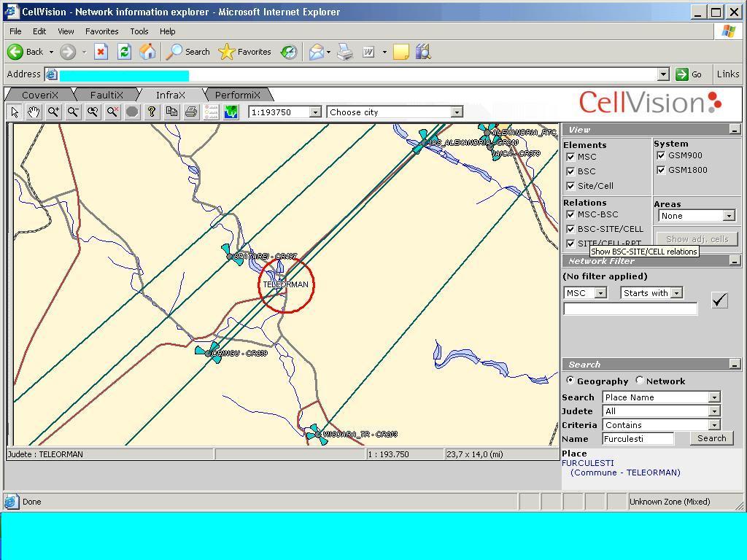Select the Geography search radio button
The width and height of the screenshot is (747, 560).
coord(570,380)
